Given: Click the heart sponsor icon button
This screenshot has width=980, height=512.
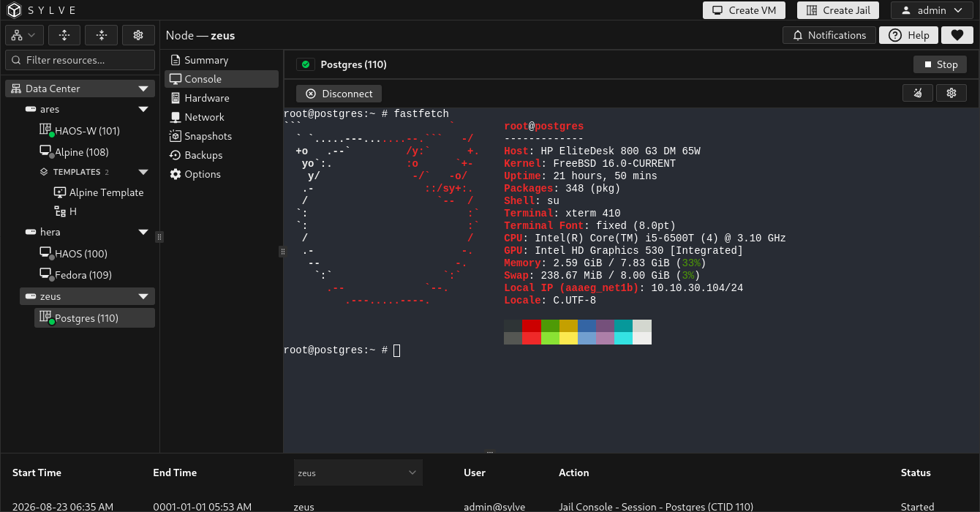Looking at the screenshot, I should click(x=957, y=35).
